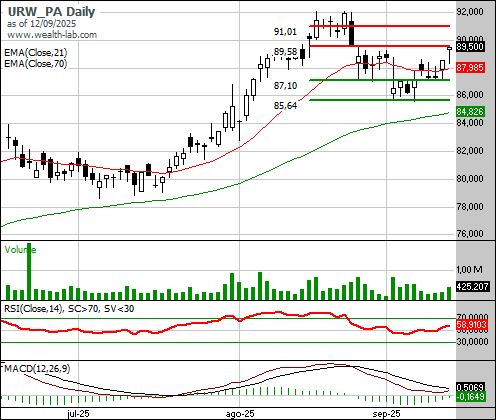Click the 78,000 price axis label
This screenshot has height=420, width=496.
pos(470,207)
